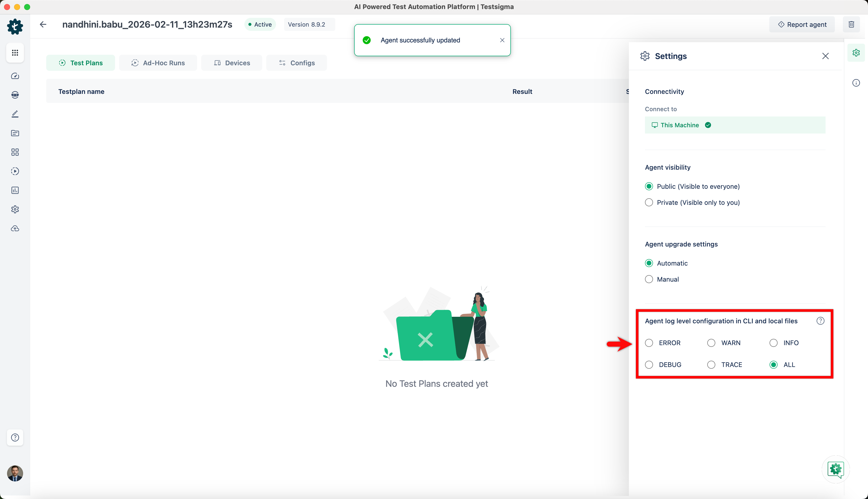Viewport: 868px width, 499px height.
Task: Set log level to DEBUG
Action: 649,365
